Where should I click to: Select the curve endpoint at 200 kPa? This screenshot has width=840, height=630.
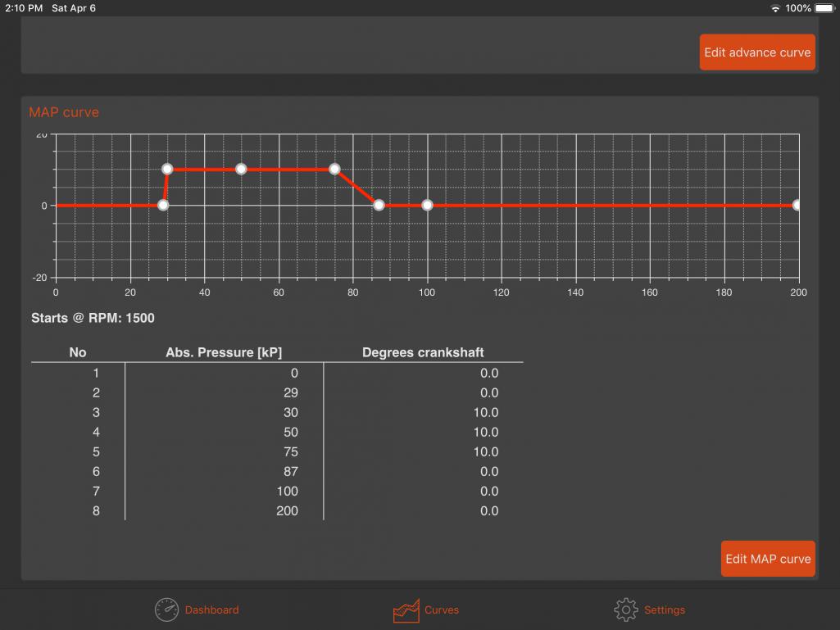pos(797,205)
